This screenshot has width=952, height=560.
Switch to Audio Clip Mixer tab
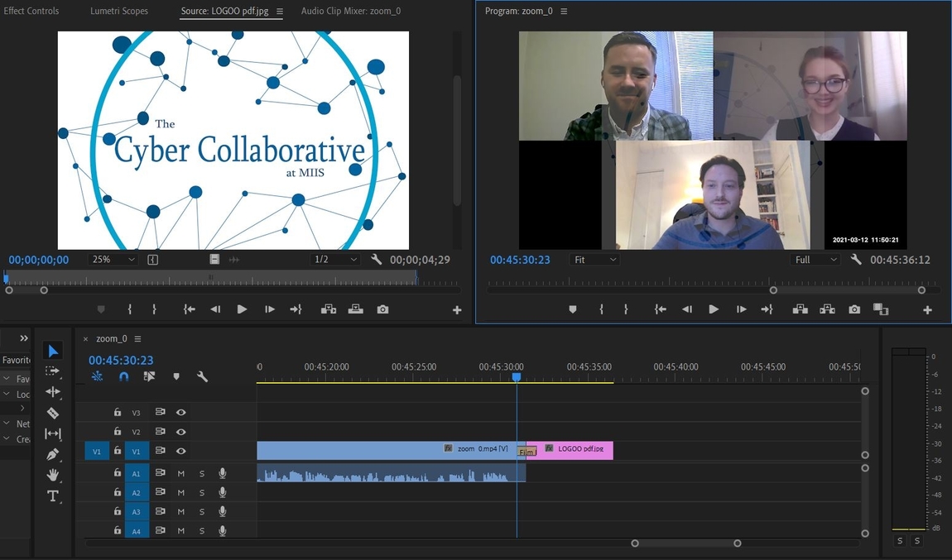[351, 11]
